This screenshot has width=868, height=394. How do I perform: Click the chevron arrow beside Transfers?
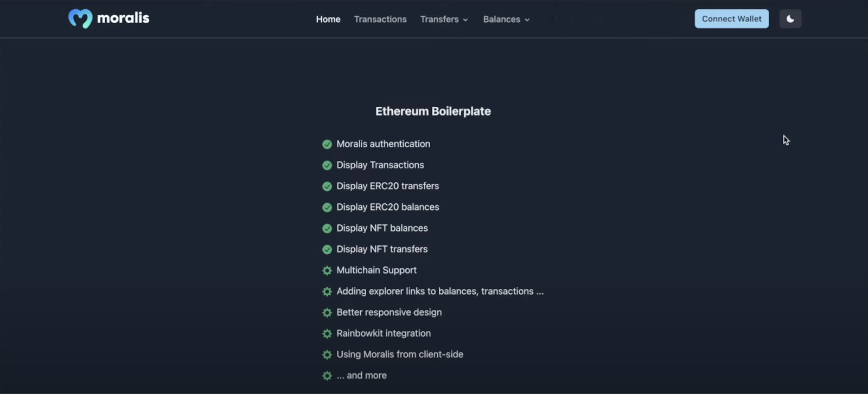tap(465, 20)
